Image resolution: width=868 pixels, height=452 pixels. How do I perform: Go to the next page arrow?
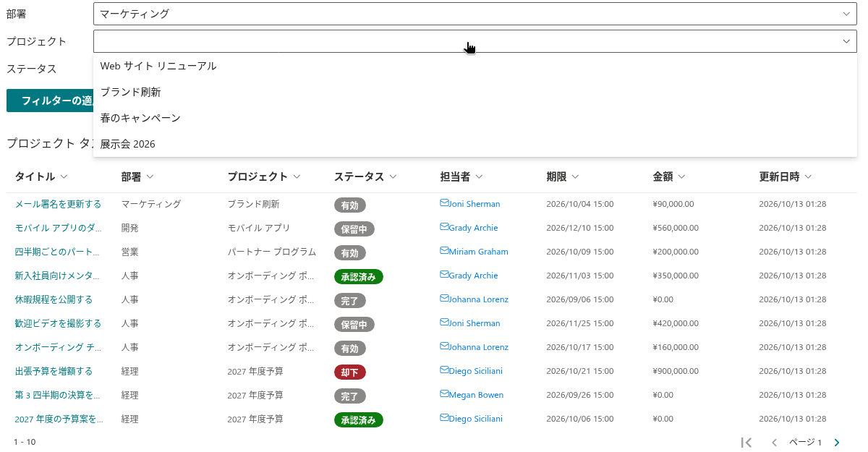pyautogui.click(x=837, y=442)
